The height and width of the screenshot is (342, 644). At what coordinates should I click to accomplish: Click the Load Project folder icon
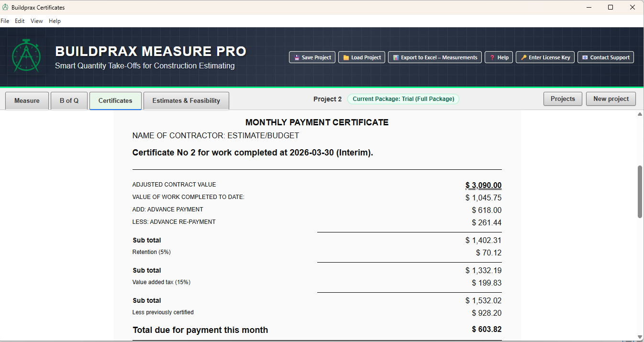(x=346, y=57)
